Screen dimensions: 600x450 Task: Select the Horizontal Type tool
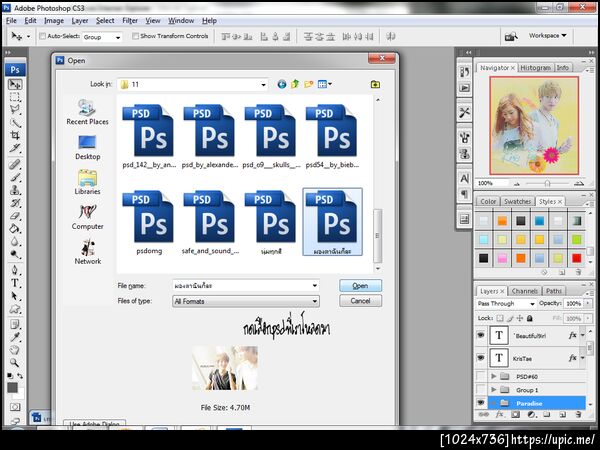click(15, 281)
